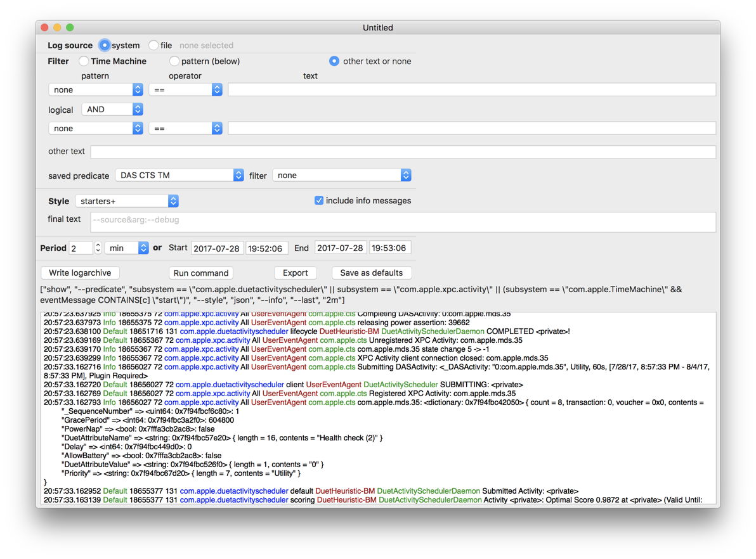Disable the "include info messages" checkbox
This screenshot has width=756, height=559.
[x=319, y=200]
